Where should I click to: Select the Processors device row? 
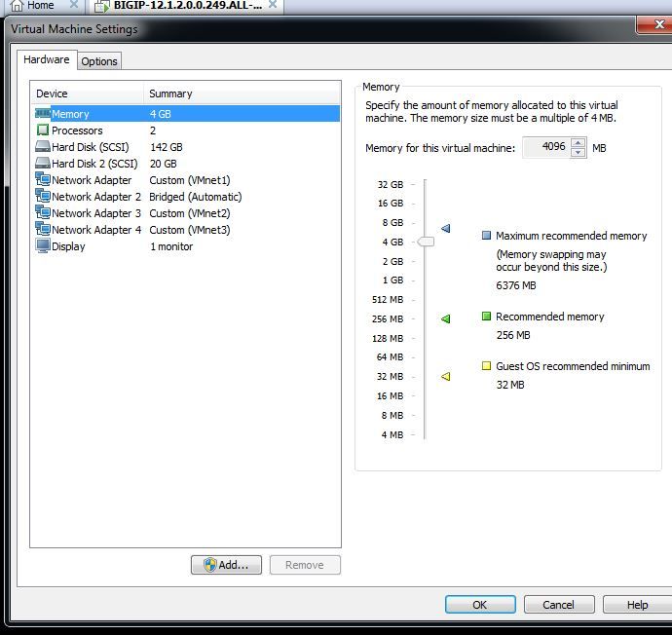tap(186, 131)
